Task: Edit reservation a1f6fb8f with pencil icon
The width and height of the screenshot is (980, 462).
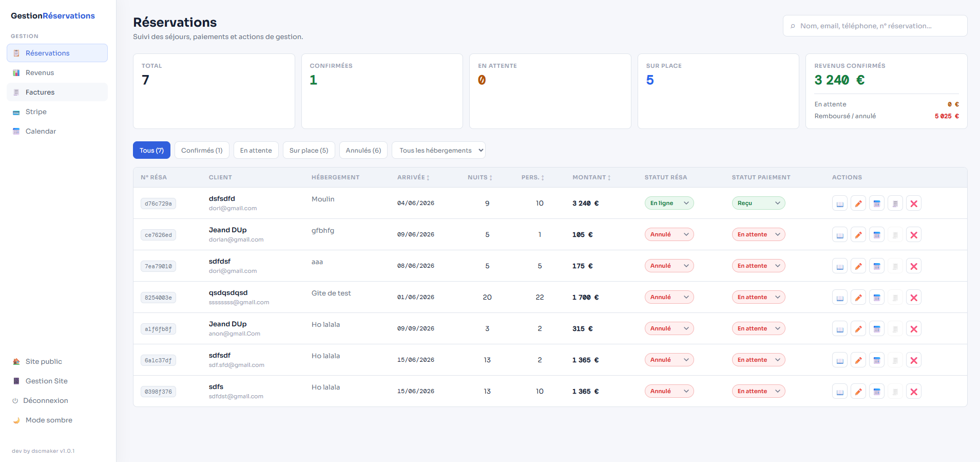Action: pyautogui.click(x=858, y=329)
